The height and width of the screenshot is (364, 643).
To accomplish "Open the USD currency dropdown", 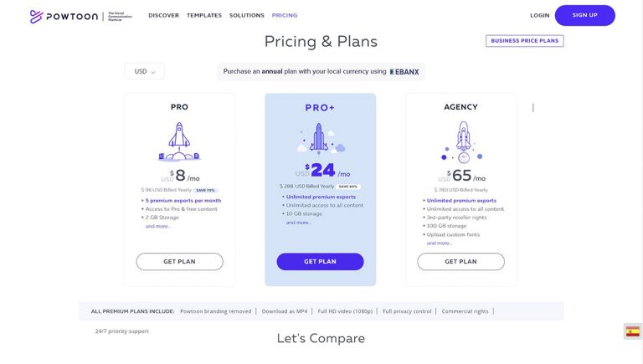I will [145, 72].
